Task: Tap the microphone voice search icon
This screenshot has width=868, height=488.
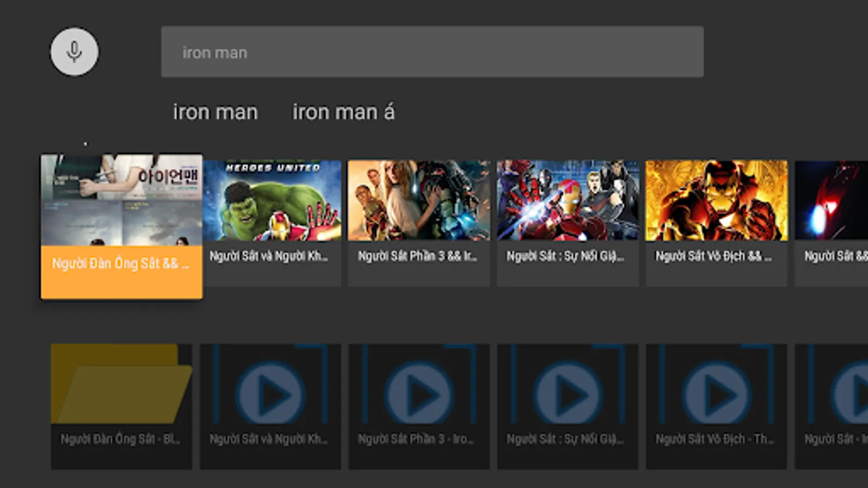Action: coord(74,52)
